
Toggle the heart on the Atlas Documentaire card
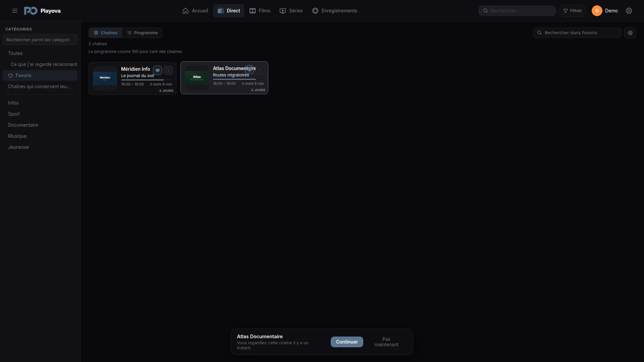point(250,70)
